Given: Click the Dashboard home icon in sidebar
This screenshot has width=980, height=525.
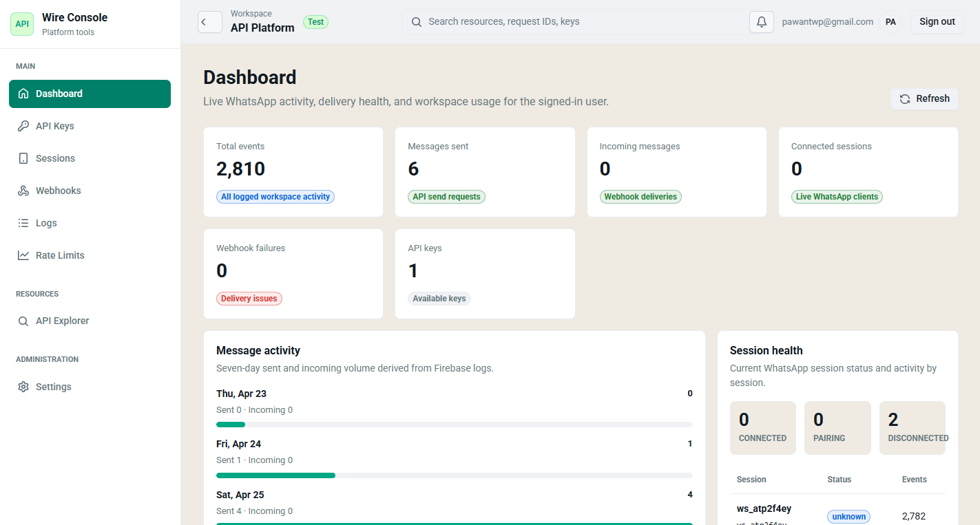Looking at the screenshot, I should 23,94.
